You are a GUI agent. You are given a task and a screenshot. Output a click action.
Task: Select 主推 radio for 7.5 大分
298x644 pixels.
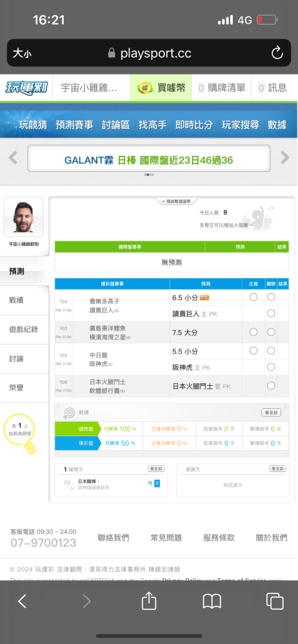coord(253,332)
